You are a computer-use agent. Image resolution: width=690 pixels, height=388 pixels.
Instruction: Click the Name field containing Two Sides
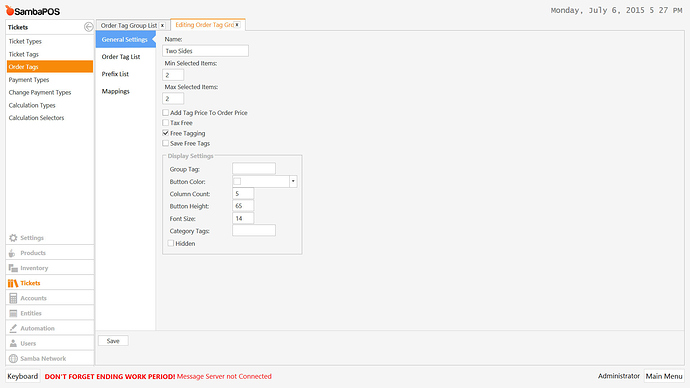(206, 51)
